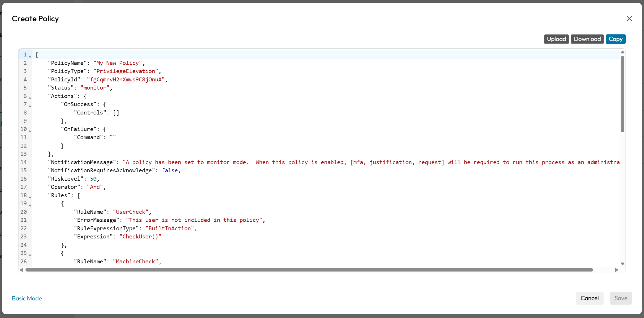Viewport: 644px width, 318px height.
Task: Fold the OnFailure block on line 10
Action: (x=30, y=131)
